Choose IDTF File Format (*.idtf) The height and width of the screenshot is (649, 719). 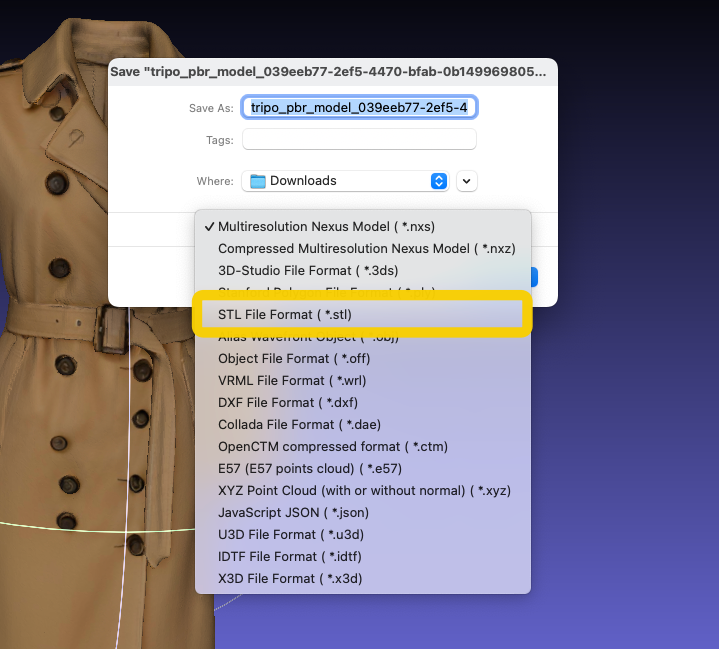[x=363, y=557]
